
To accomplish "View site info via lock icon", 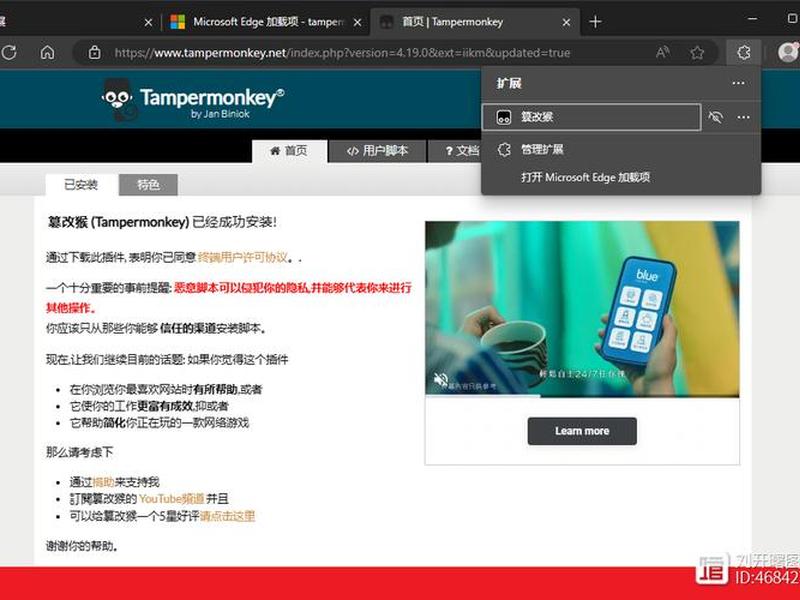I will tap(94, 52).
